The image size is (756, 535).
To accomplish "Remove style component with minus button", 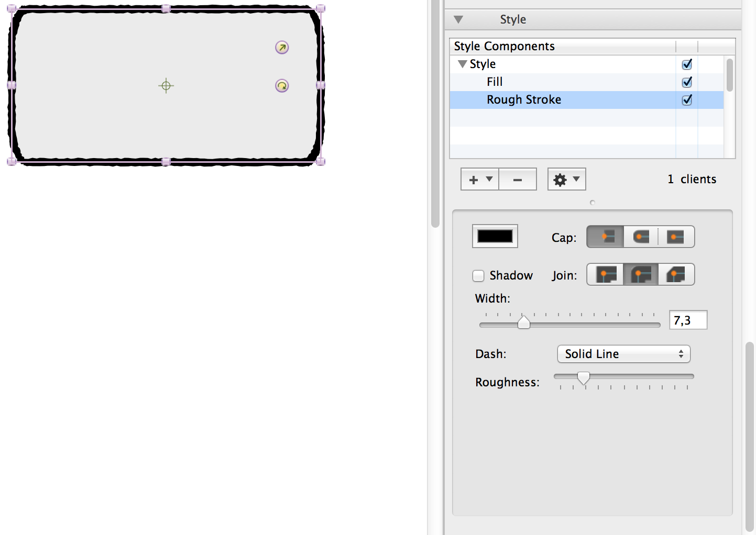I will tap(518, 179).
